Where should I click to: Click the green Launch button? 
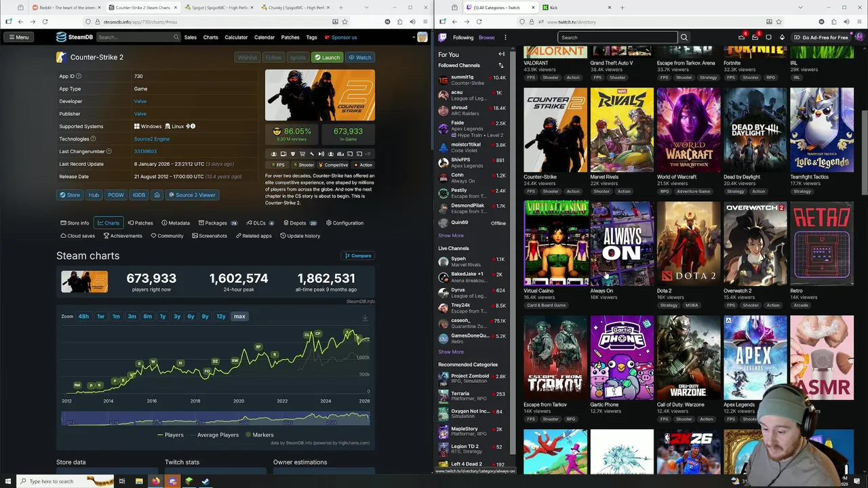pos(327,58)
